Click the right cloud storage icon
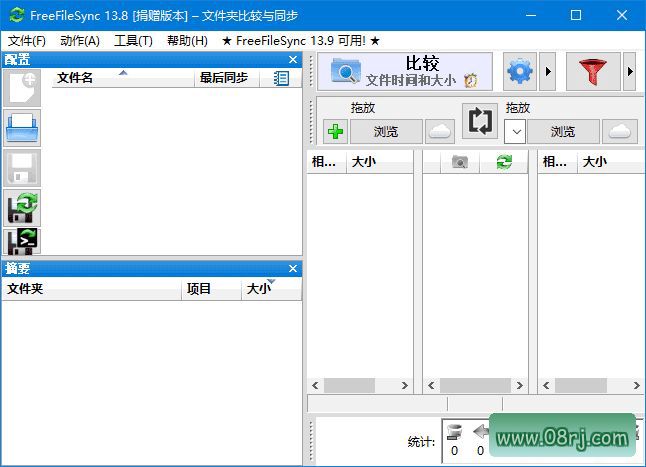Screen dimensions: 646x467 (x=620, y=132)
